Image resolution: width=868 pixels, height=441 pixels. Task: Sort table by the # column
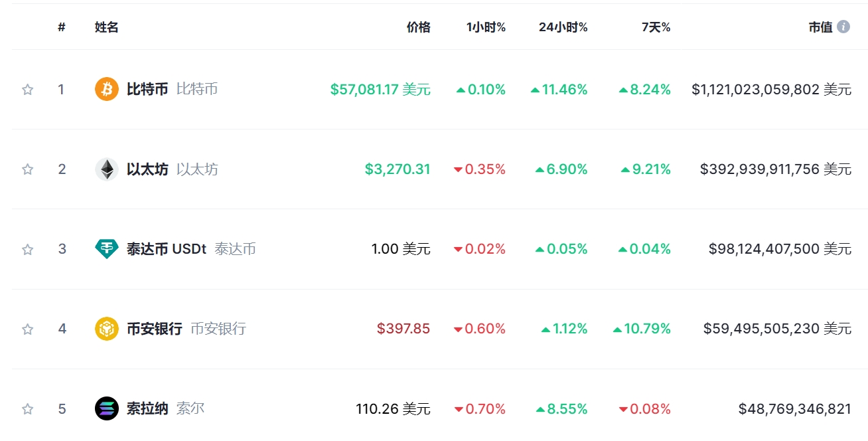(61, 28)
